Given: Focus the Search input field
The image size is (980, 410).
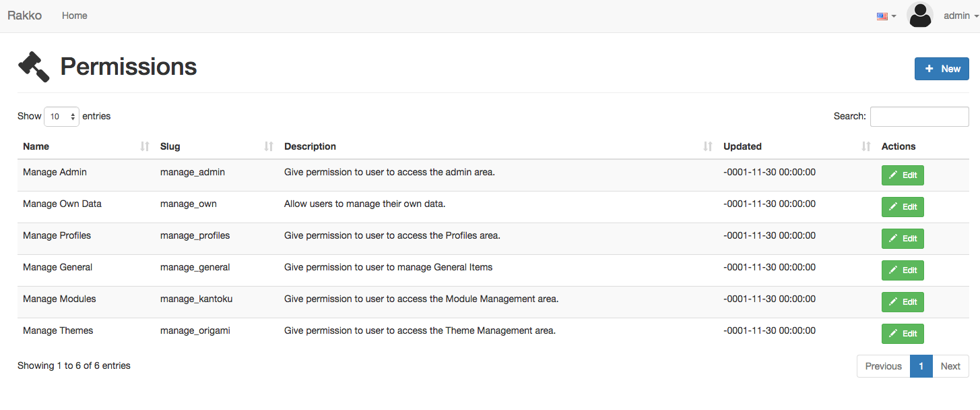Looking at the screenshot, I should coord(919,117).
